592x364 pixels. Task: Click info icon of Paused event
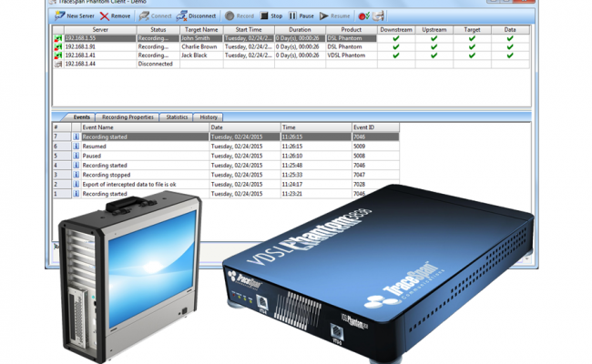(x=77, y=156)
